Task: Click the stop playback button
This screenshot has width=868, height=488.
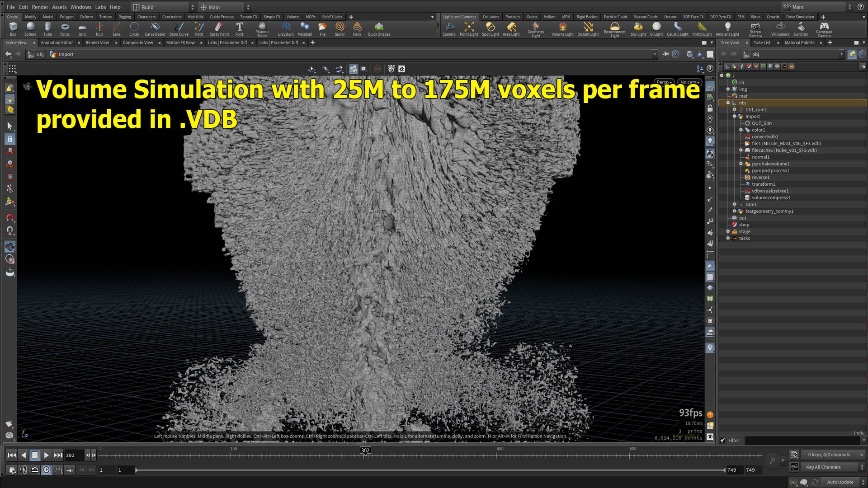Action: pyautogui.click(x=35, y=455)
